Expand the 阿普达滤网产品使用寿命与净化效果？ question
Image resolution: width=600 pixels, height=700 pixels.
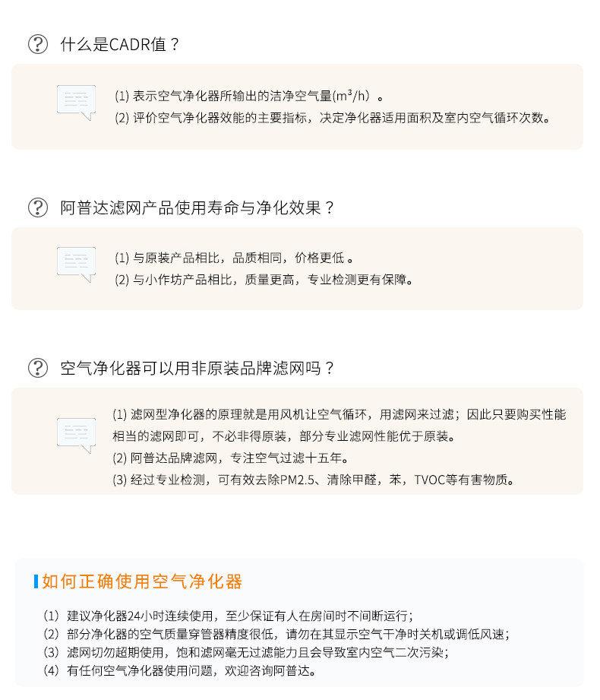point(197,207)
